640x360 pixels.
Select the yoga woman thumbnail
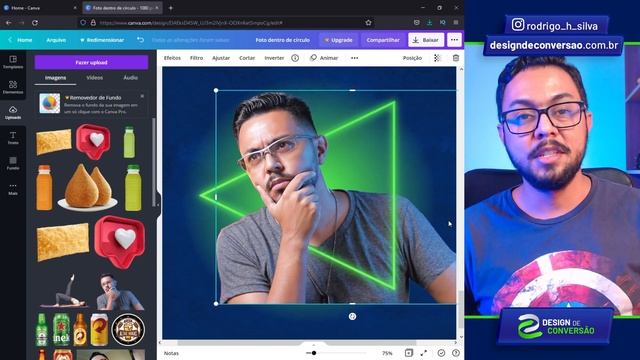(x=64, y=291)
